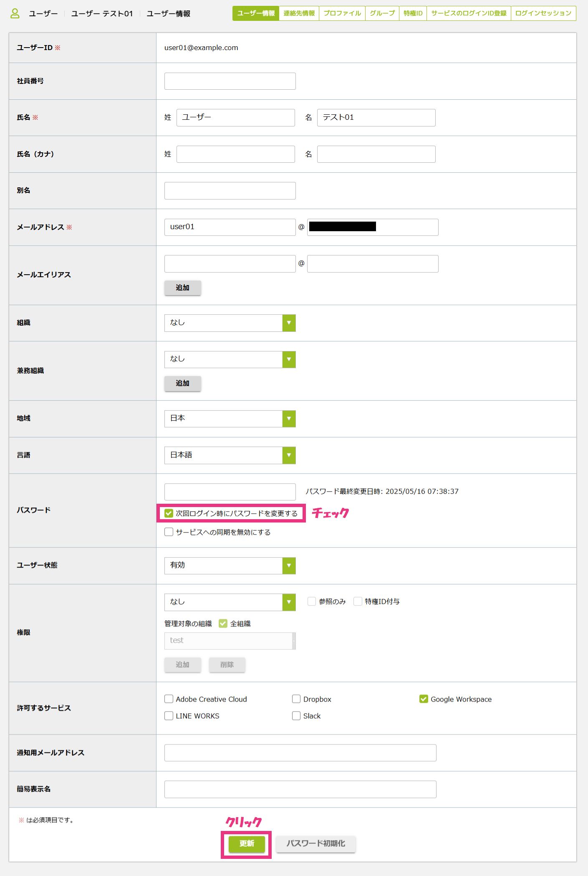Enable サービスへの同期を無効にする checkbox

click(169, 532)
